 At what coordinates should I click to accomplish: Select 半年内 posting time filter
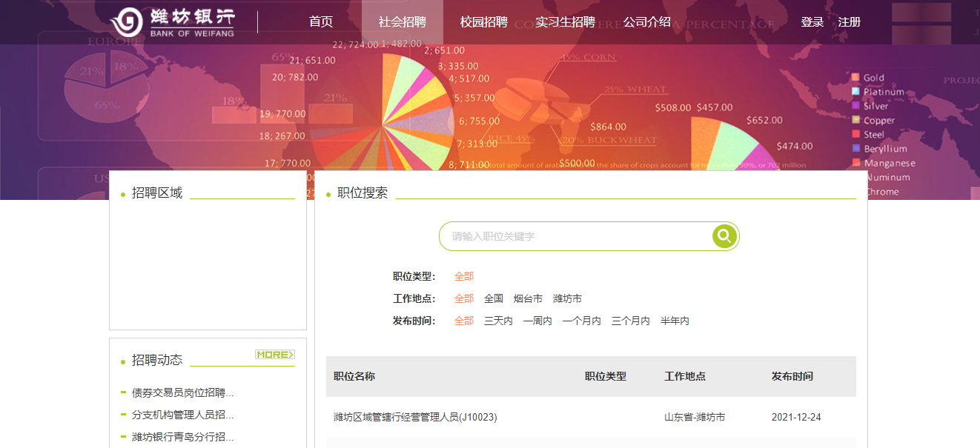(675, 321)
